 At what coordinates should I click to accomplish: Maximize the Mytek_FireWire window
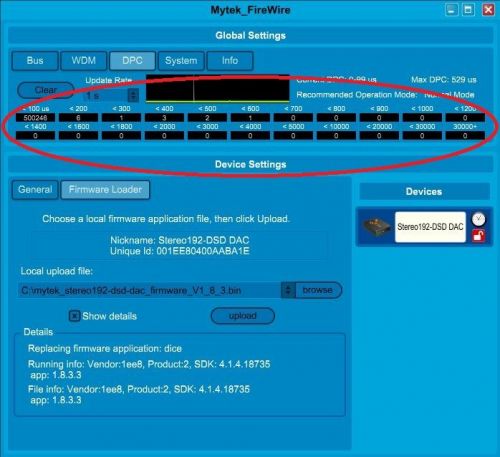point(468,10)
